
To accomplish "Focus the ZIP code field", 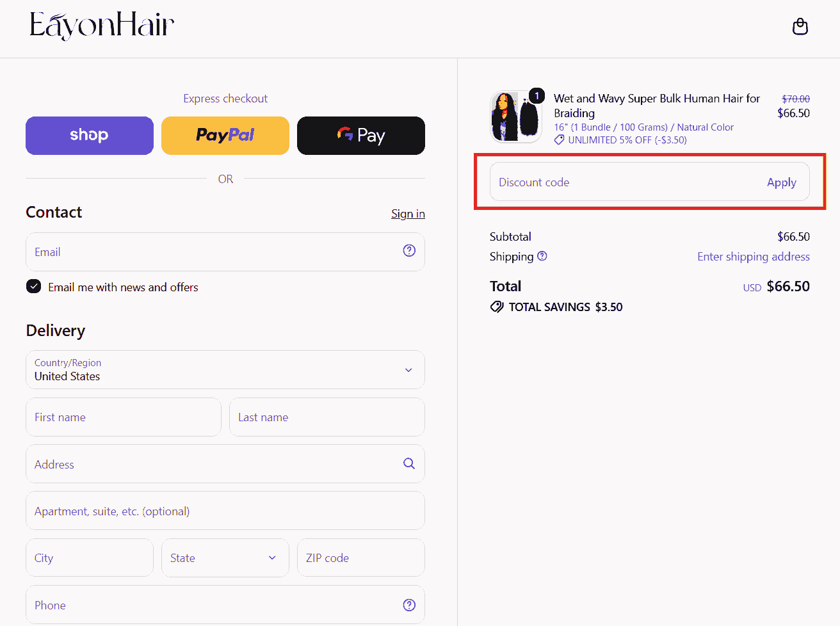I will click(361, 558).
